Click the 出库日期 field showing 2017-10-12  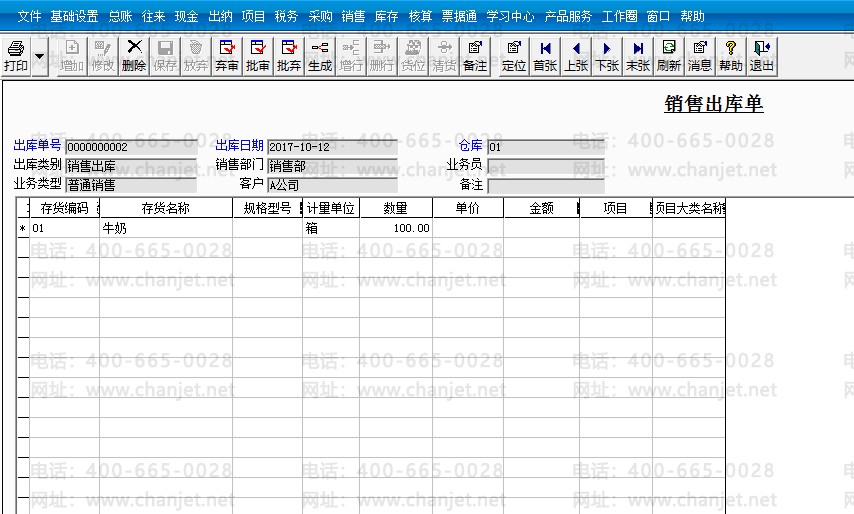pos(332,147)
